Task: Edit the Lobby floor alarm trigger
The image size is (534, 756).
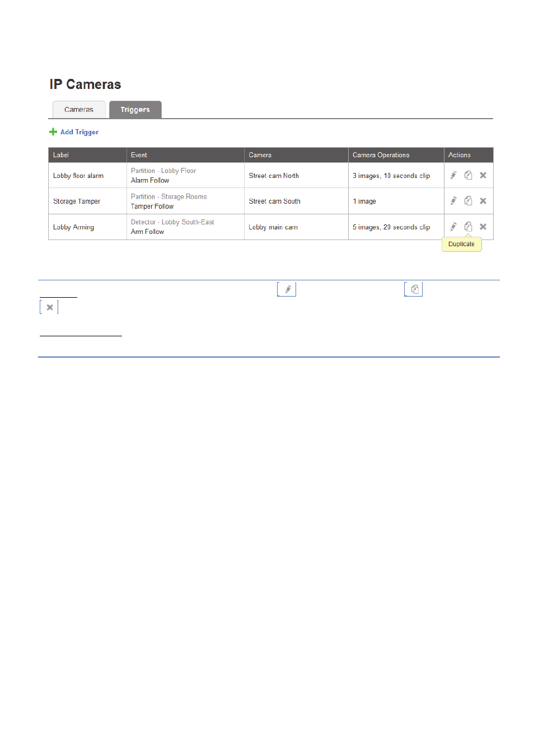Action: (453, 175)
